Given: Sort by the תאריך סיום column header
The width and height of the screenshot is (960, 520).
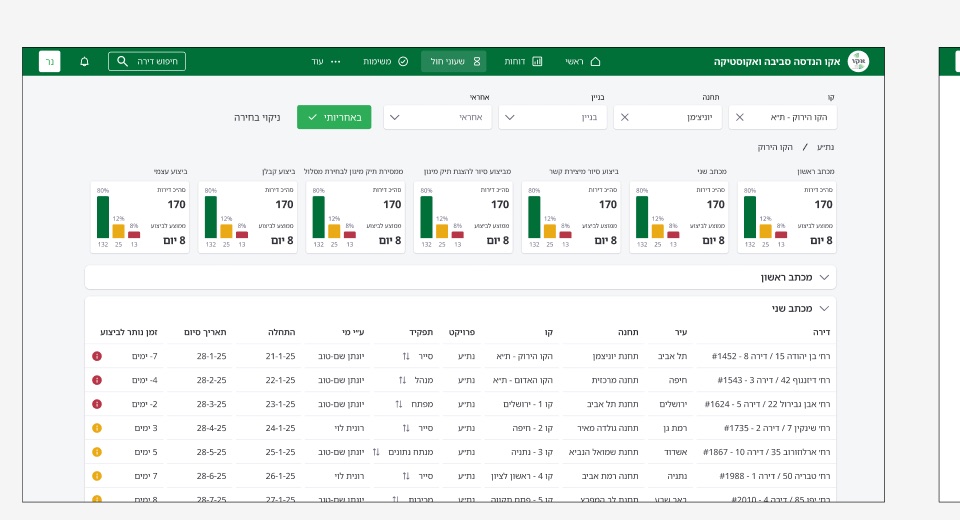Looking at the screenshot, I should tap(205, 332).
